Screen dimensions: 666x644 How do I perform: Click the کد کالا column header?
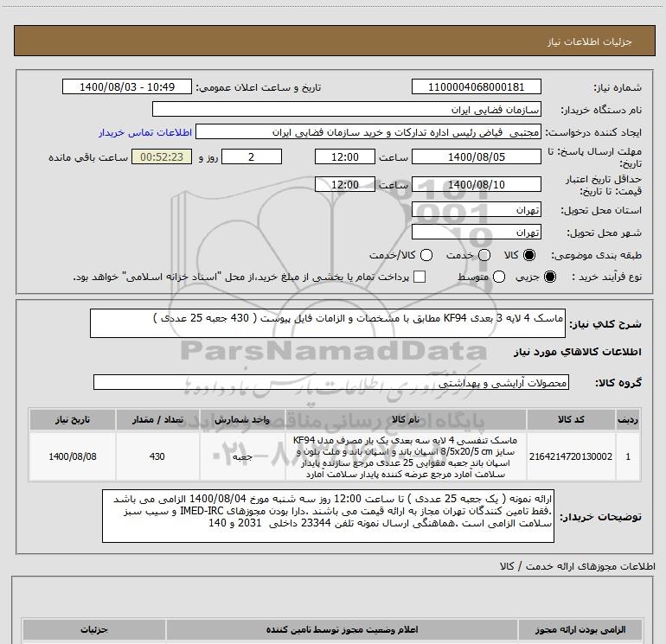point(571,419)
